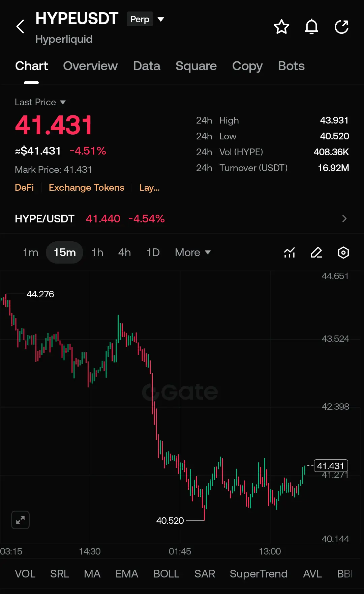Toggle the BOLL indicator

(x=166, y=574)
